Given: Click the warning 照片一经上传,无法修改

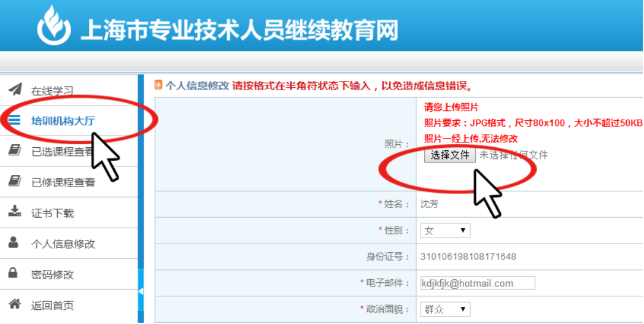Looking at the screenshot, I should coord(471,139).
